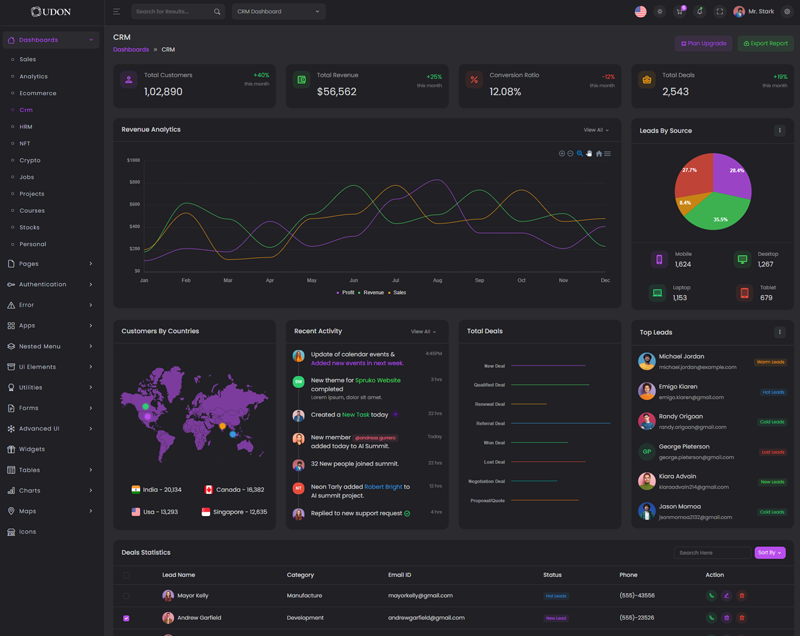
Task: Open the notifications bell
Action: (x=700, y=12)
